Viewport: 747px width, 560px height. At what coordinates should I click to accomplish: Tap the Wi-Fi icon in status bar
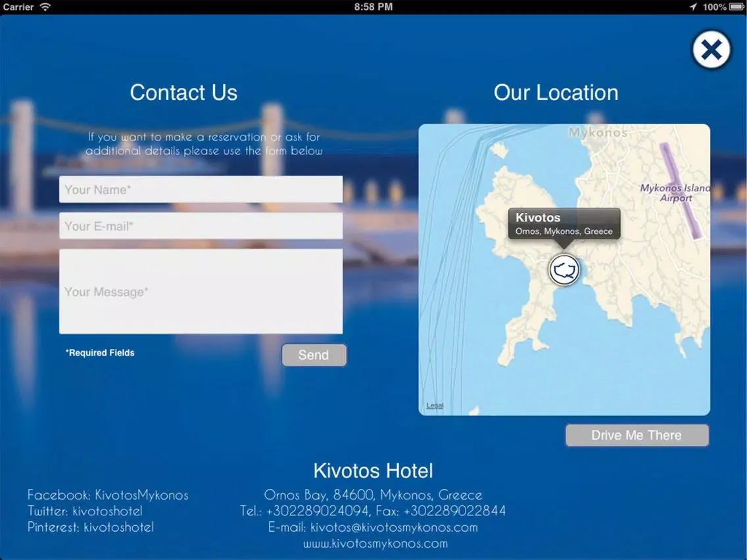click(45, 7)
